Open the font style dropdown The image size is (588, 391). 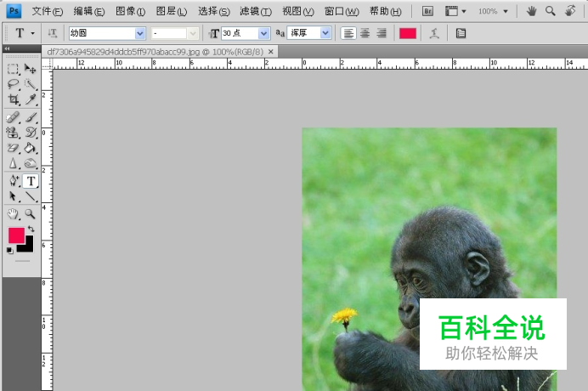(193, 33)
